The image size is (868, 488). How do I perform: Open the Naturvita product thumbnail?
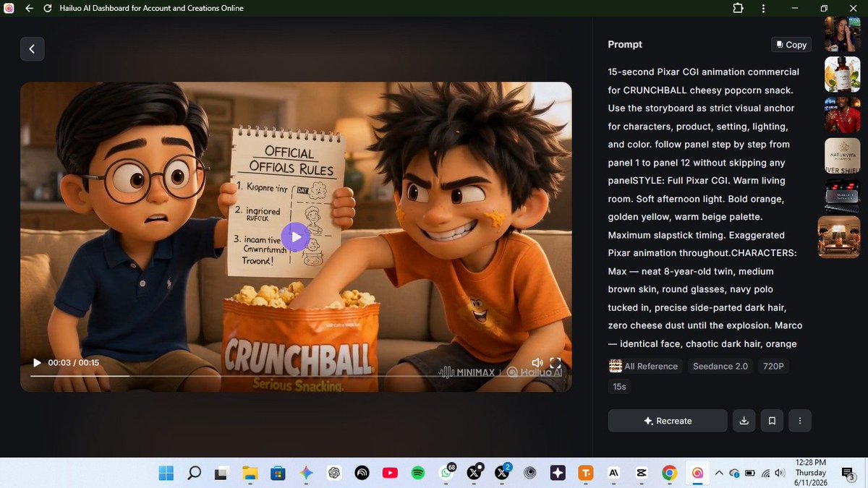[x=842, y=155]
